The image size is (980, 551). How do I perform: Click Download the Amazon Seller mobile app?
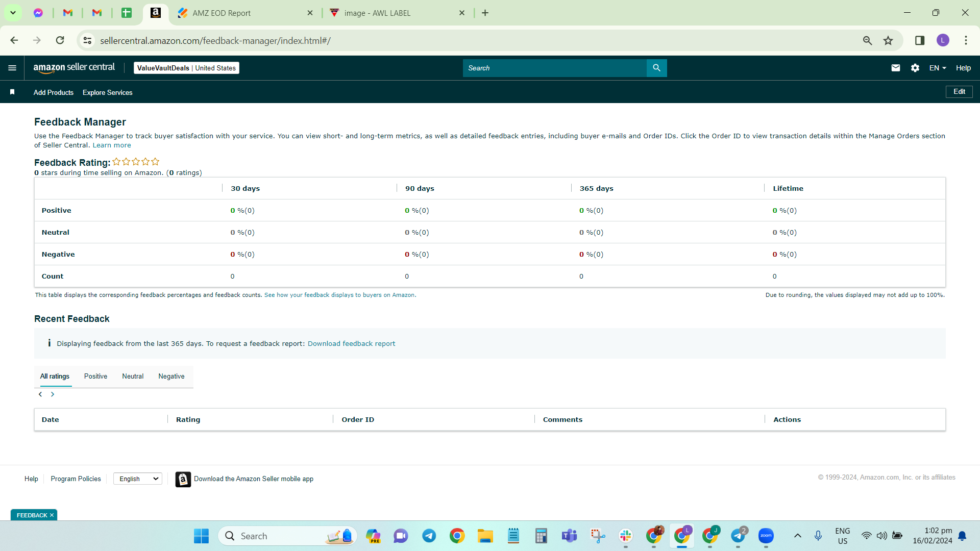[254, 479]
